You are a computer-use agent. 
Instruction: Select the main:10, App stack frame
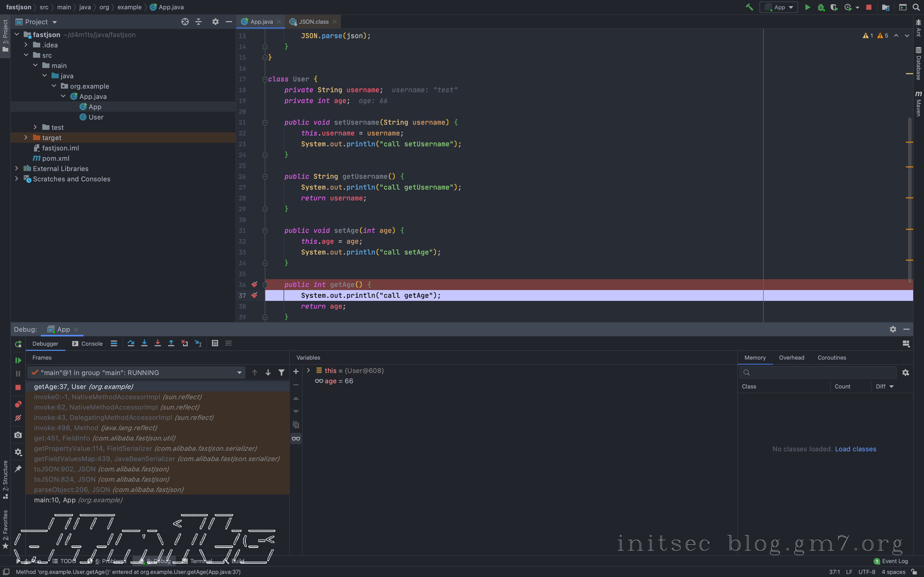coord(78,500)
